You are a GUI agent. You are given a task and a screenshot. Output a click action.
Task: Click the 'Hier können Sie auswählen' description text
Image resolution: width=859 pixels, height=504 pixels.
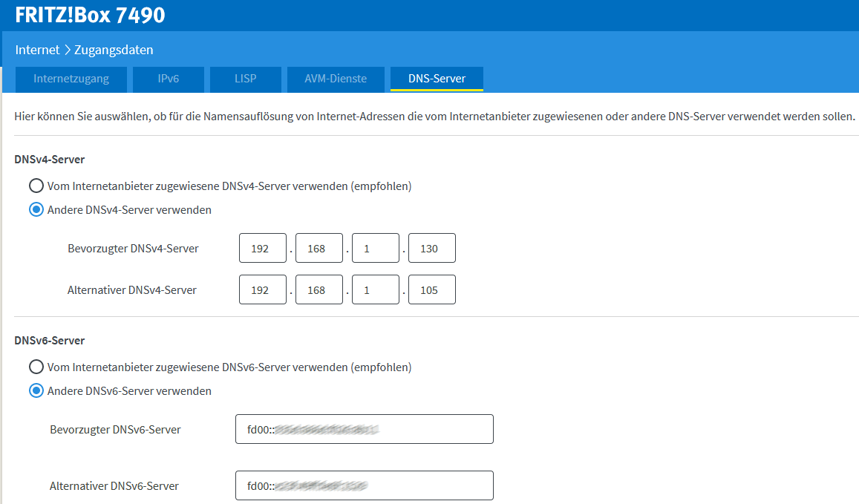(434, 117)
